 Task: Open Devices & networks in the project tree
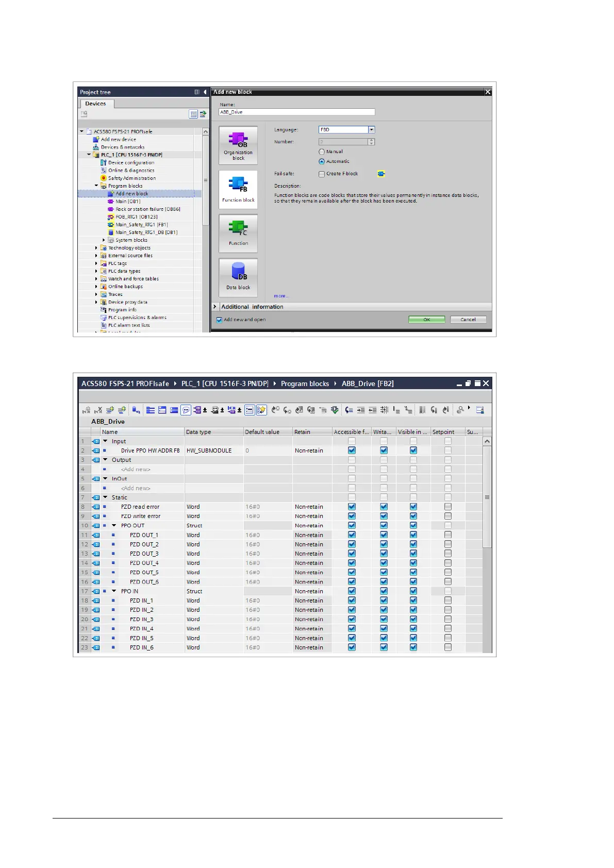123,147
